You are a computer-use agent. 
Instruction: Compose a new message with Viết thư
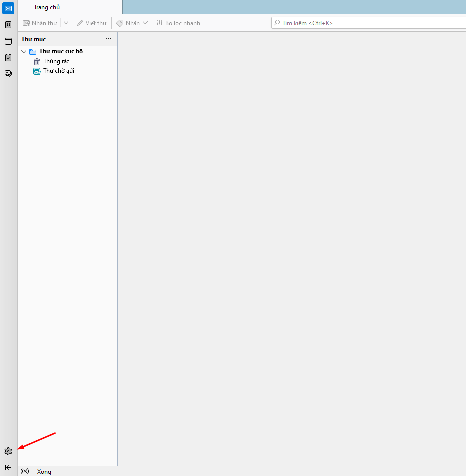(92, 23)
